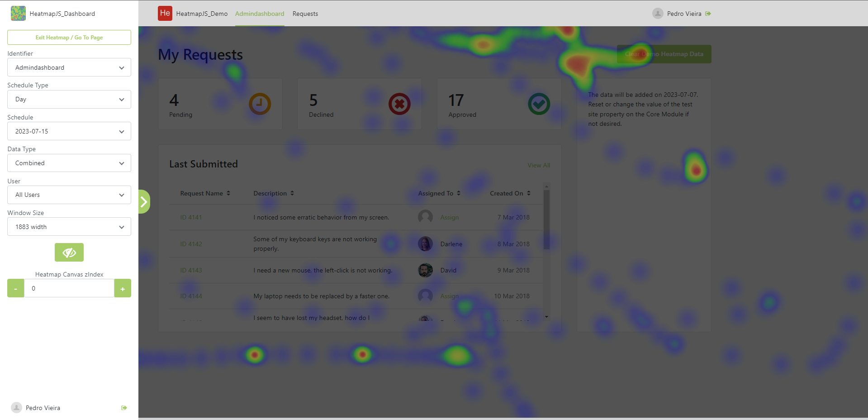Open request ID 4143 link
The width and height of the screenshot is (868, 420).
click(x=191, y=270)
